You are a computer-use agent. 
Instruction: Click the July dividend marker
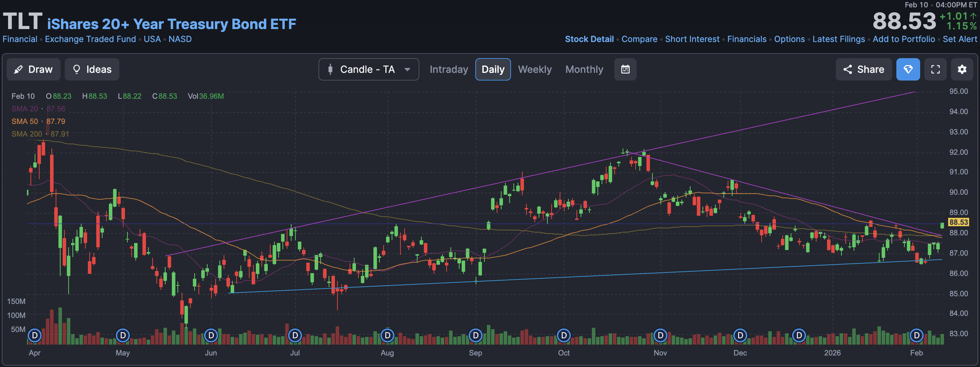(x=295, y=335)
